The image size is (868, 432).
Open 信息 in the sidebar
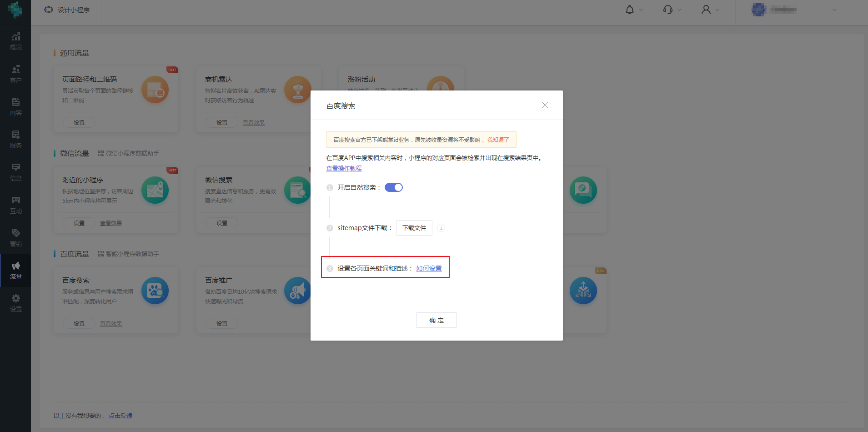point(15,172)
